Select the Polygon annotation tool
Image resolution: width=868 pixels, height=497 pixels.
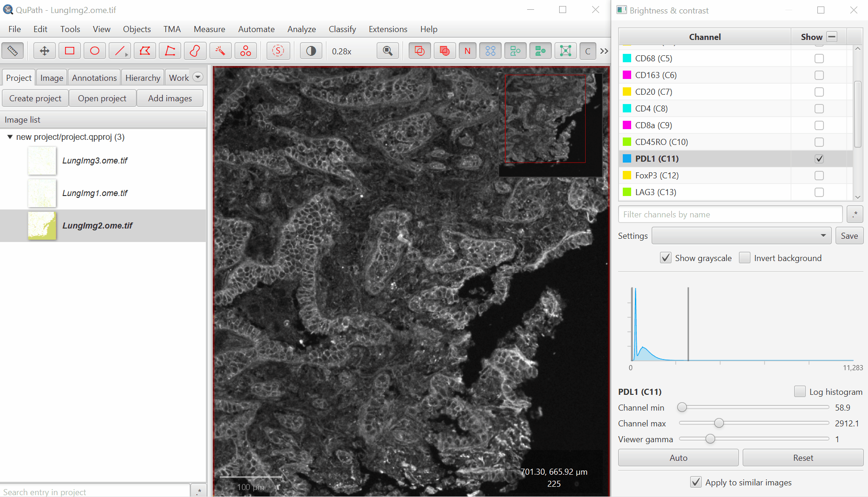click(x=145, y=51)
